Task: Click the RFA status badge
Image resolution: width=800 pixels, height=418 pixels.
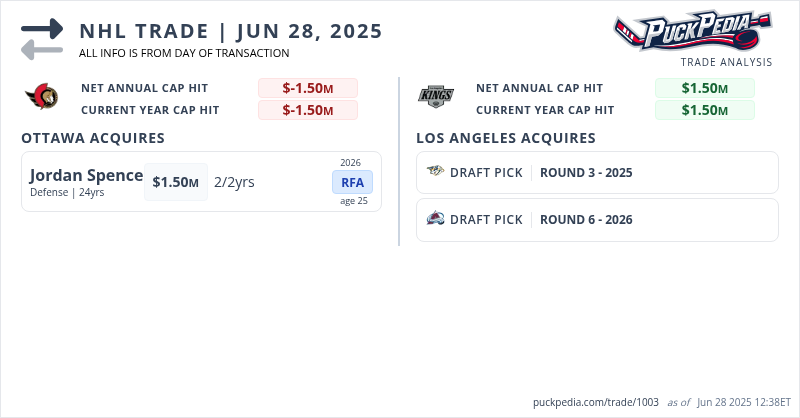Action: point(352,182)
